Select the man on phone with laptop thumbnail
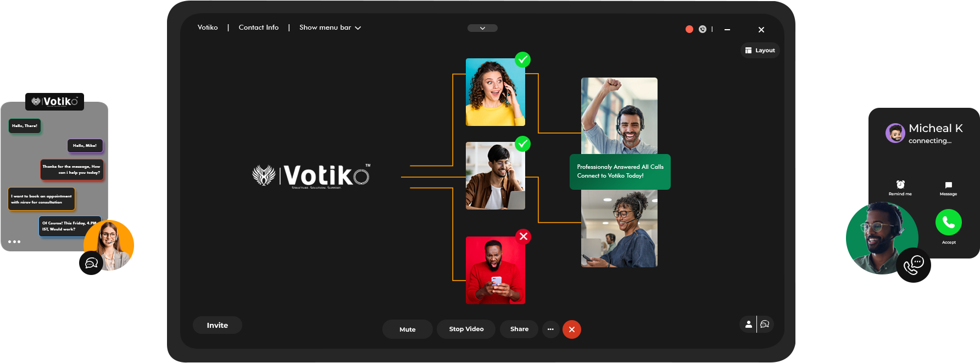Viewport: 980px width, 363px height. (495, 176)
